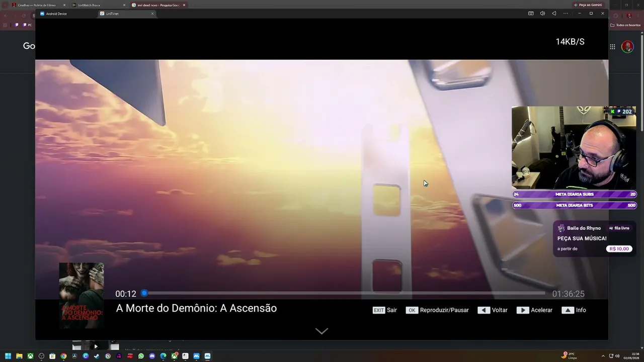
Task: Click the blue playback position handle
Action: [x=144, y=293]
